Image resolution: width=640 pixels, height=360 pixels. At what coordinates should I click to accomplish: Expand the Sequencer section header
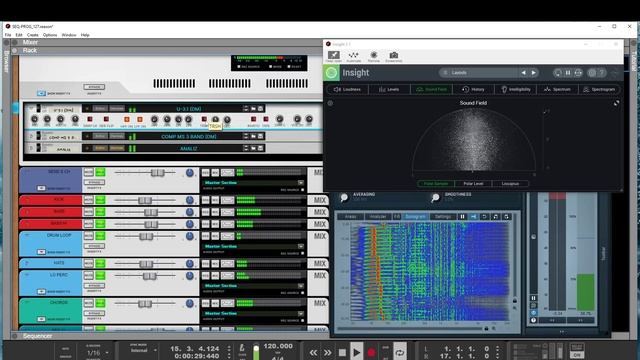pos(15,336)
